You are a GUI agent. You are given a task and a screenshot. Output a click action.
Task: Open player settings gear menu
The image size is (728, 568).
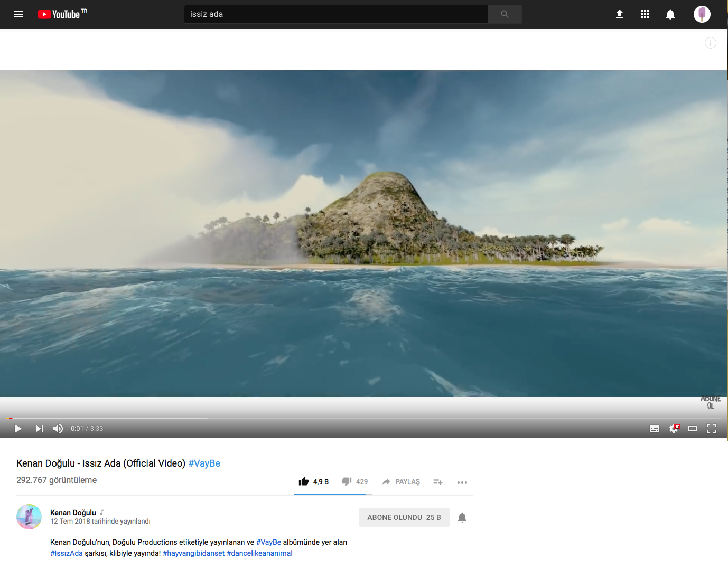pos(674,429)
